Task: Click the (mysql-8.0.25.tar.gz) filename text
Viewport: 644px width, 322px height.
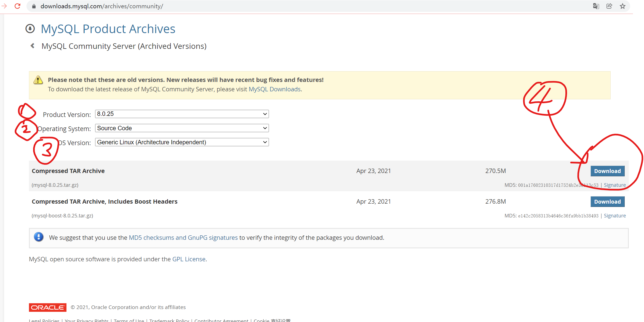Action: pyautogui.click(x=55, y=185)
